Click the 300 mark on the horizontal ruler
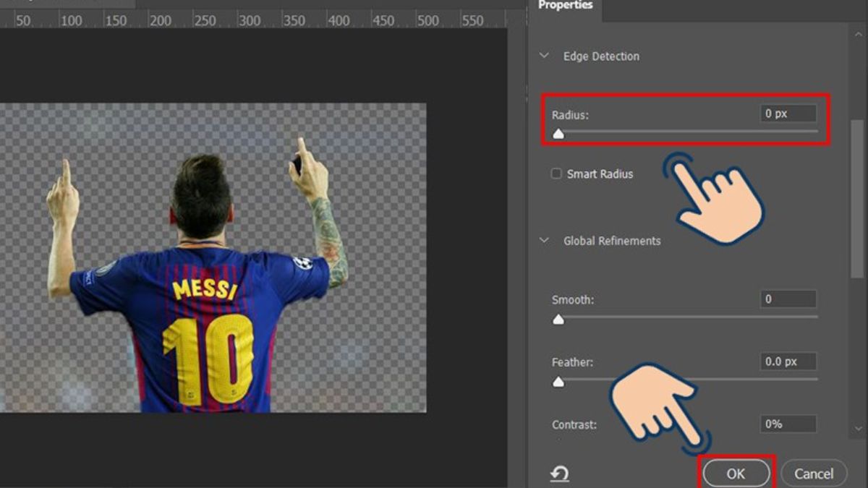868x488 pixels. click(249, 21)
